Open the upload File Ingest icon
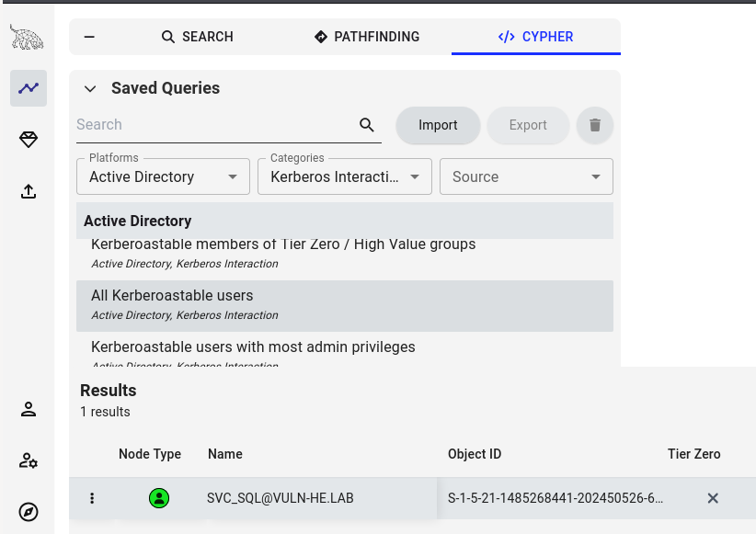Image resolution: width=756 pixels, height=534 pixels. click(29, 191)
